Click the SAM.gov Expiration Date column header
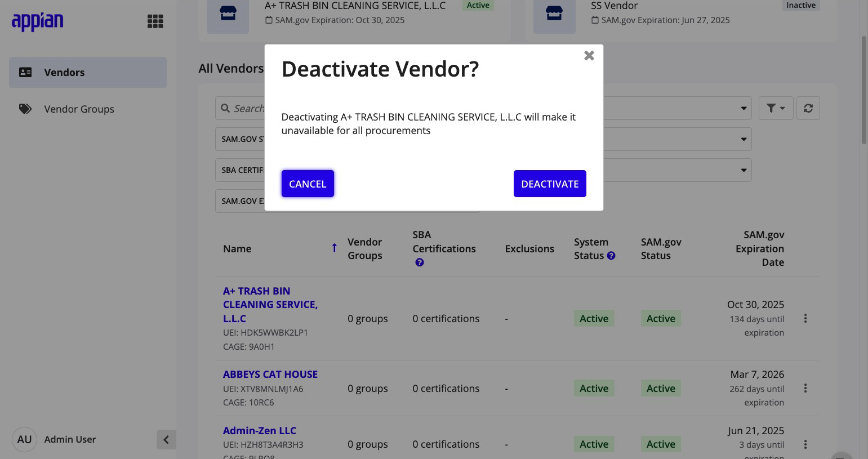Viewport: 868px width, 459px height. [x=760, y=248]
